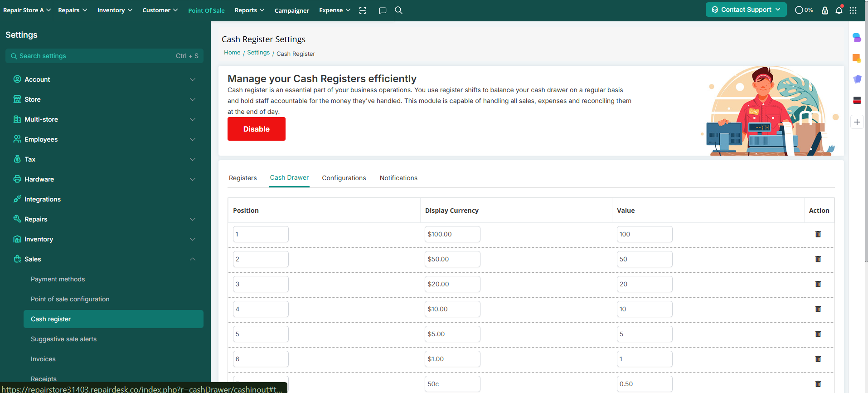Open the notifications bell
This screenshot has width=868, height=393.
pyautogui.click(x=839, y=10)
